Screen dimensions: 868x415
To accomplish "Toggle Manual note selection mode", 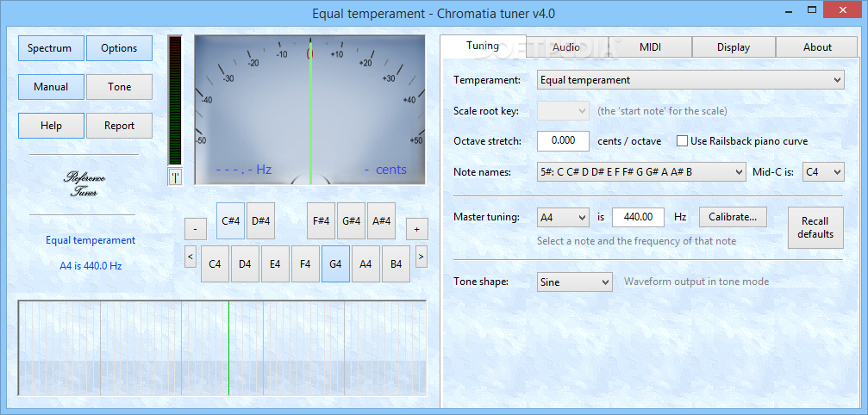I will coord(51,87).
